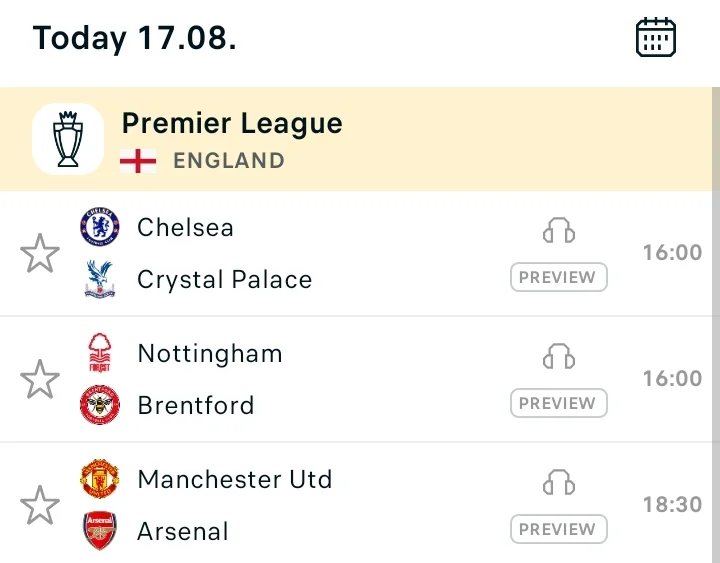Open the Premier League competition header
The height and width of the screenshot is (563, 720).
pyautogui.click(x=356, y=139)
